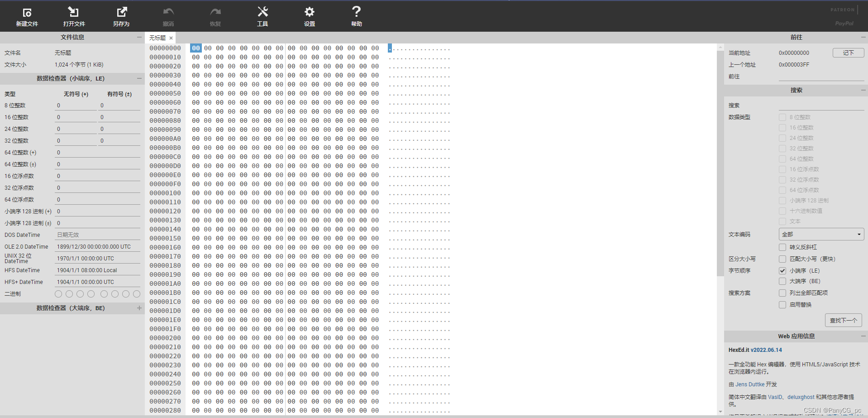Check the 64 位浮点数 search type checkbox
Image resolution: width=868 pixels, height=418 pixels.
click(782, 190)
